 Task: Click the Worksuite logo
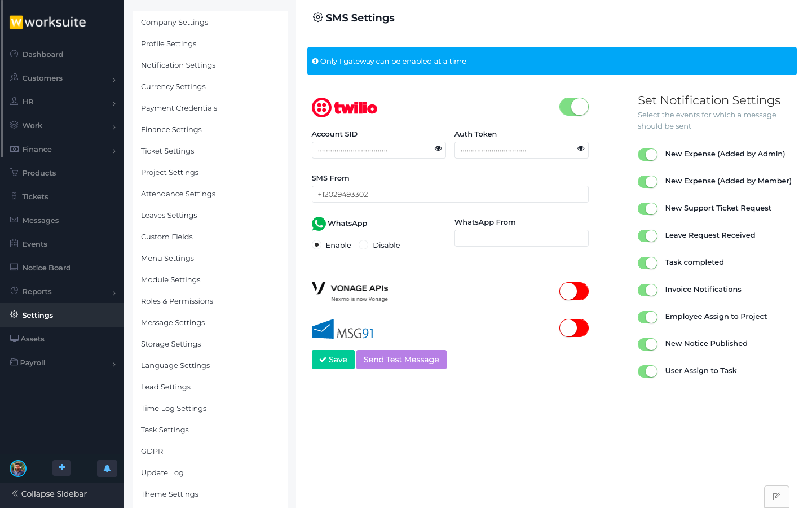pos(48,22)
